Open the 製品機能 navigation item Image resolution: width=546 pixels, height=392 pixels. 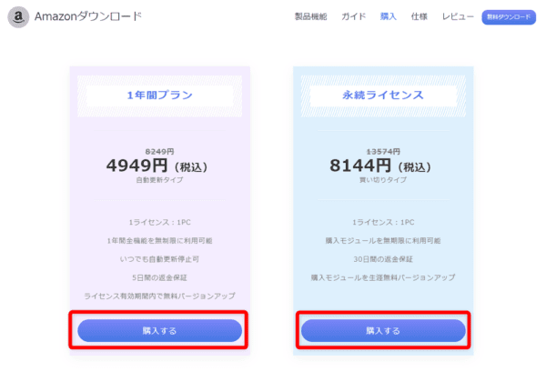(x=311, y=17)
